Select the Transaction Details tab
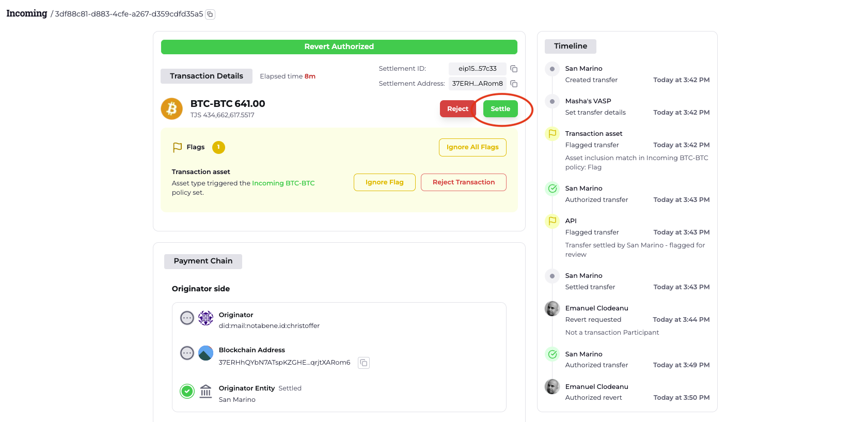The width and height of the screenshot is (868, 422). click(207, 76)
